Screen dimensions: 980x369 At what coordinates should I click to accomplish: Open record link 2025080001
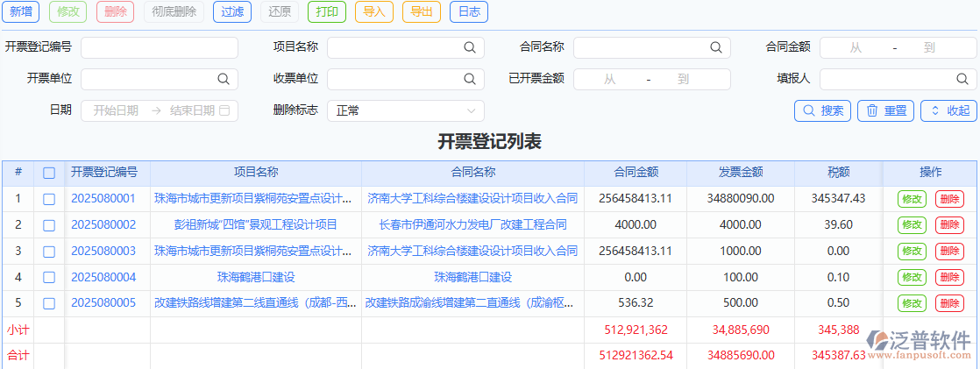click(103, 199)
